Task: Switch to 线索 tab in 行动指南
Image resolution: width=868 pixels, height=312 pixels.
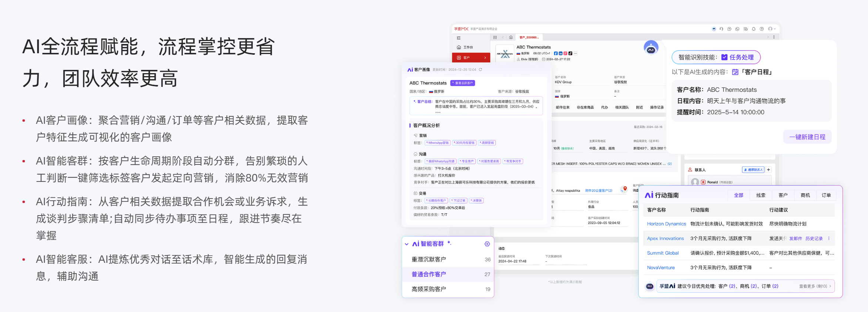Action: pyautogui.click(x=761, y=195)
